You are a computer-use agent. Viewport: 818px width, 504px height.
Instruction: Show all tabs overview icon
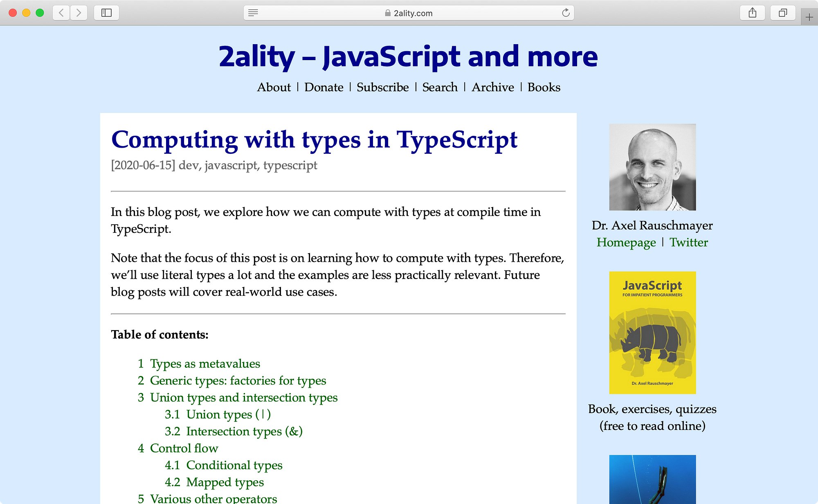pos(783,13)
